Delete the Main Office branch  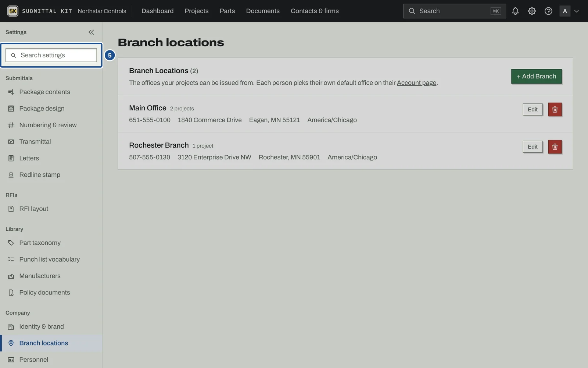click(555, 109)
